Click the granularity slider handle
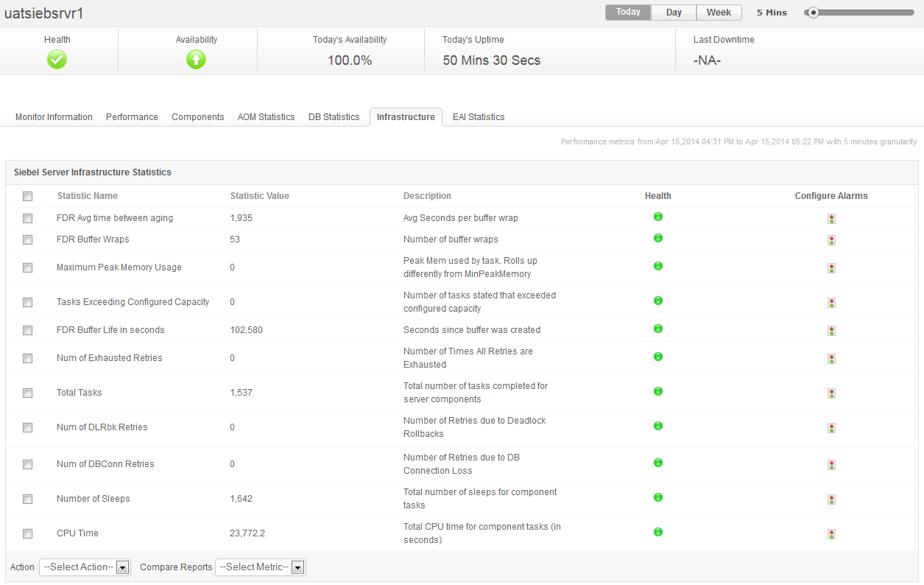This screenshot has height=585, width=924. pos(814,13)
